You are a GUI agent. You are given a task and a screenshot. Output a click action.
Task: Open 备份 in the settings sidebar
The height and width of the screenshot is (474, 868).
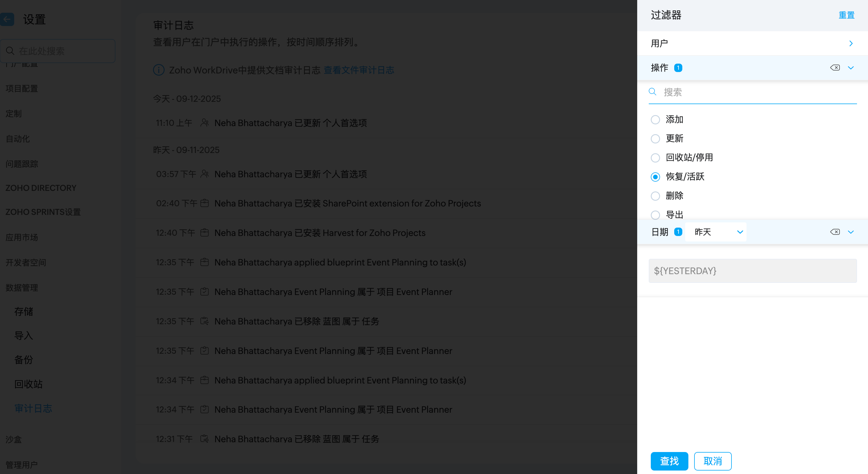[x=24, y=360]
